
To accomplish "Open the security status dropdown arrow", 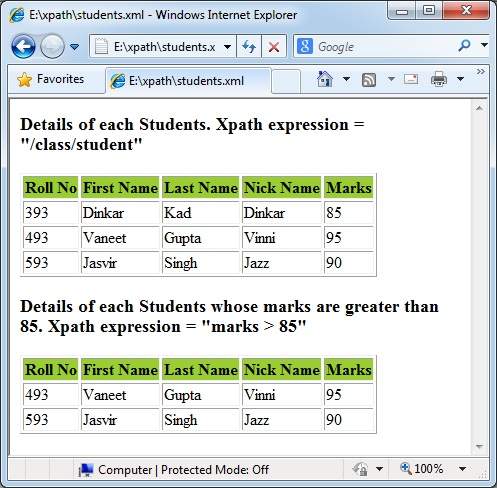I will [379, 469].
